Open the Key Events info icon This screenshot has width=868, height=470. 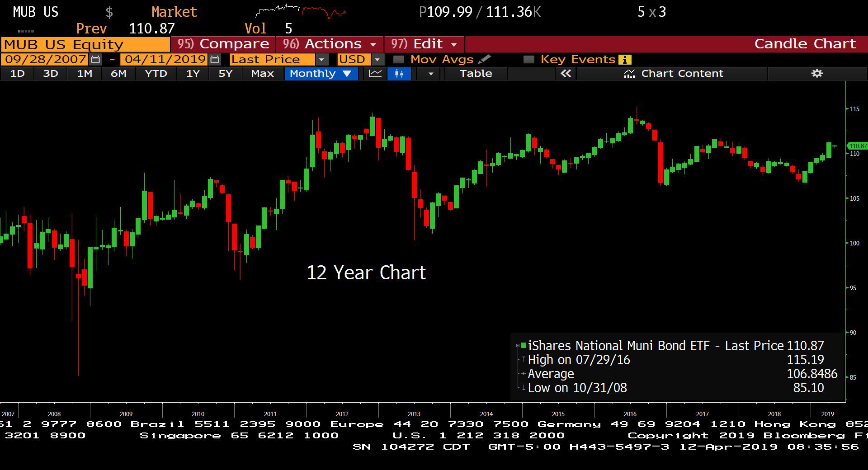625,59
